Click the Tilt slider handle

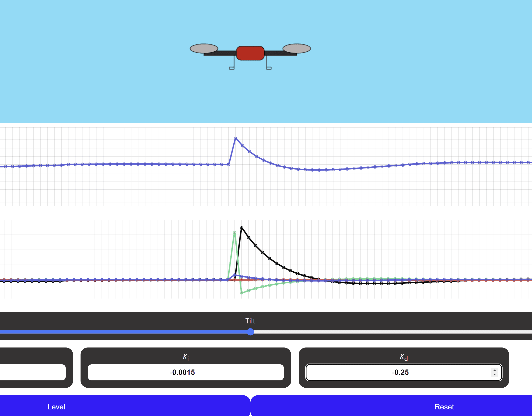(250, 332)
